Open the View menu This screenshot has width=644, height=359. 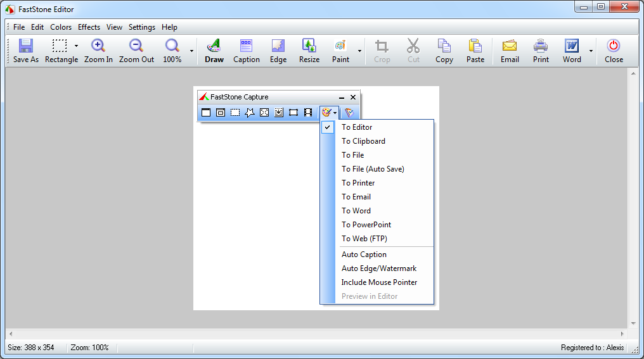(x=114, y=27)
